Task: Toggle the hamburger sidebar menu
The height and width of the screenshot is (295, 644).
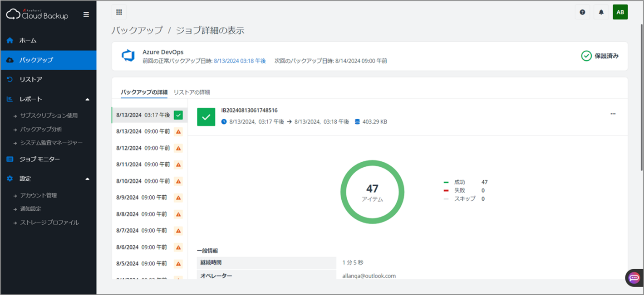Action: pyautogui.click(x=86, y=15)
